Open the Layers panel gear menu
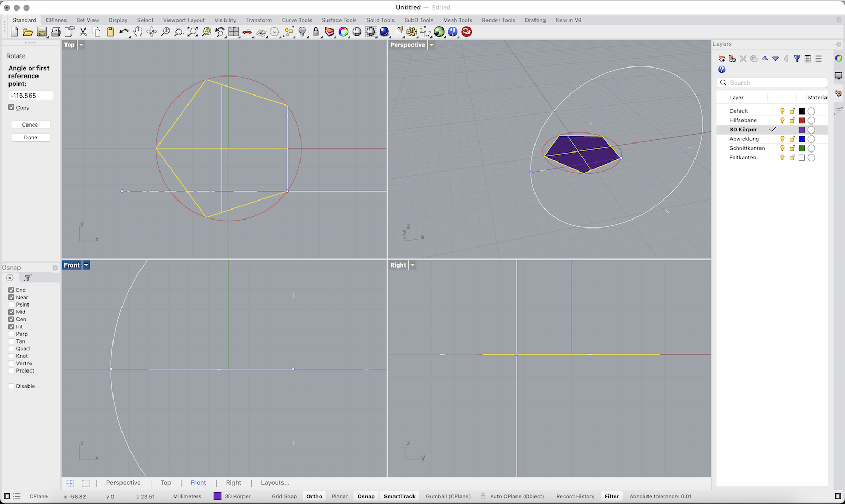This screenshot has width=845, height=504. tap(838, 44)
